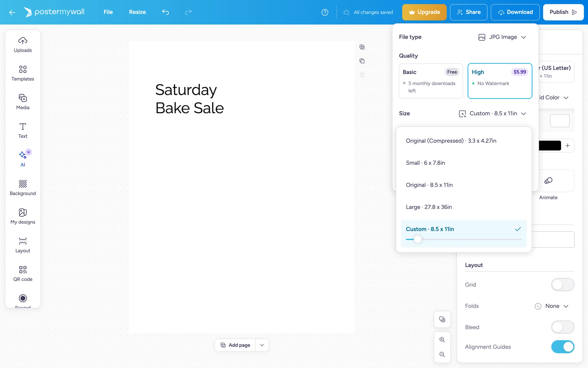Open the Templates panel

(x=23, y=73)
